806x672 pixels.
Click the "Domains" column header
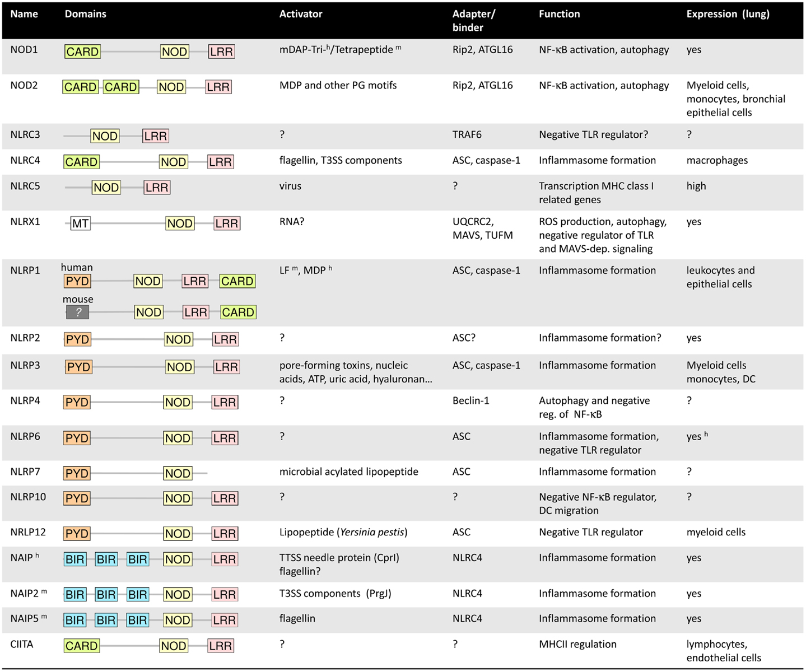[85, 14]
